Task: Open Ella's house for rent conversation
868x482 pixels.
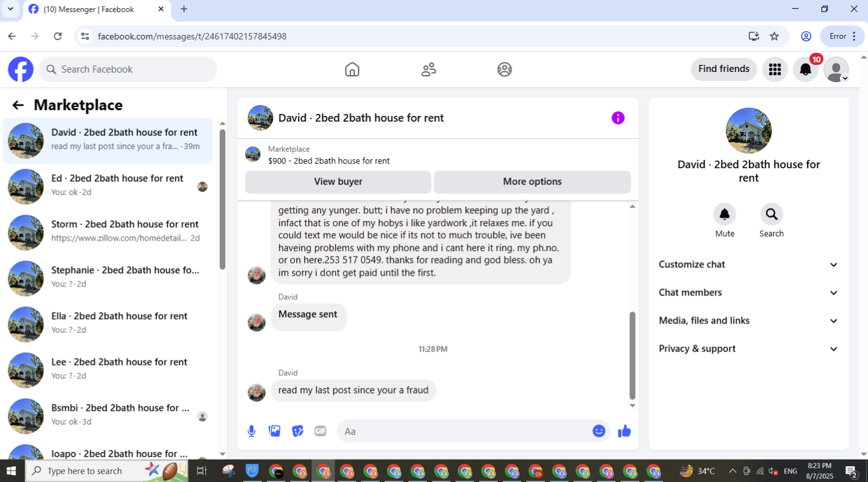Action: 108,324
